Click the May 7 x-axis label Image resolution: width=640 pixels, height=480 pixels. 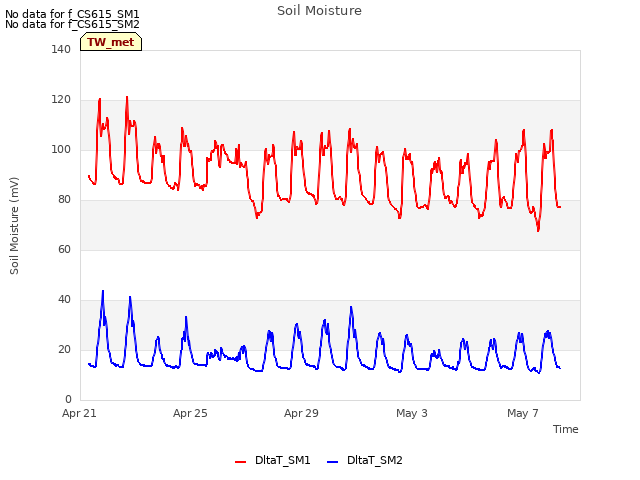pos(523,413)
